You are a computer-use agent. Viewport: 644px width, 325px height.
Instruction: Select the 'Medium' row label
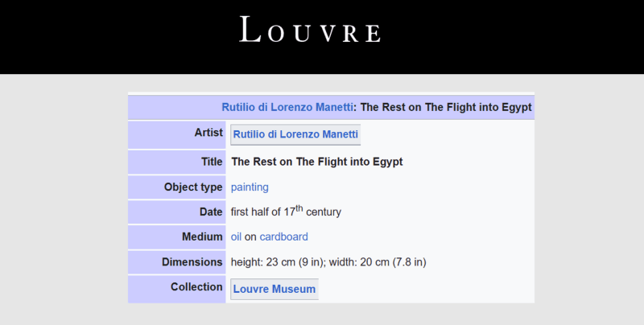(202, 237)
